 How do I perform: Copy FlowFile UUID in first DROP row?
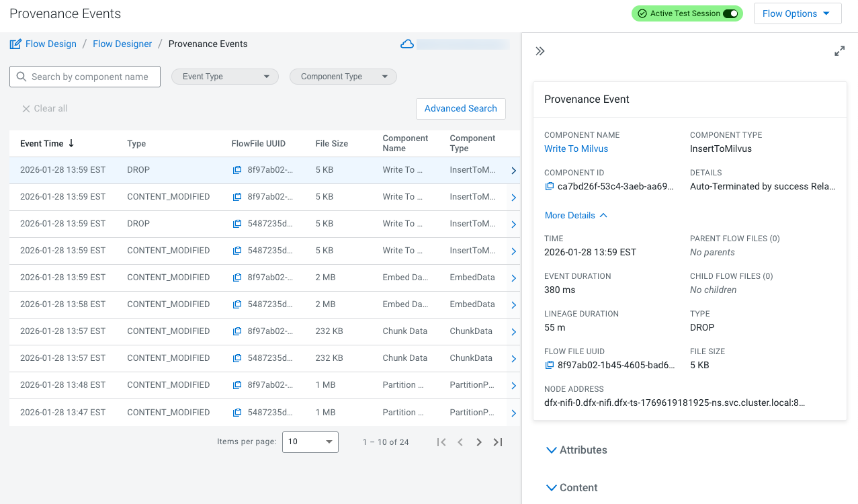coord(237,170)
